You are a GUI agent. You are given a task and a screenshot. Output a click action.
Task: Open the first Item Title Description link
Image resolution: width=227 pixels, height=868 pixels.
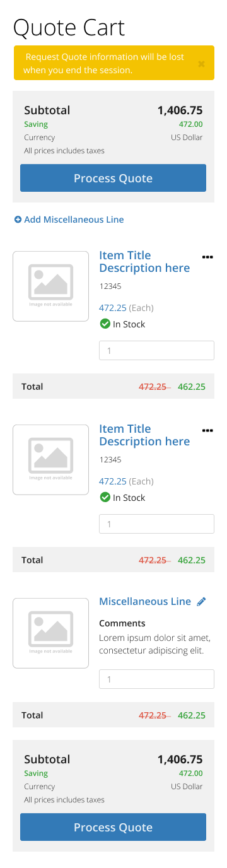click(x=144, y=262)
